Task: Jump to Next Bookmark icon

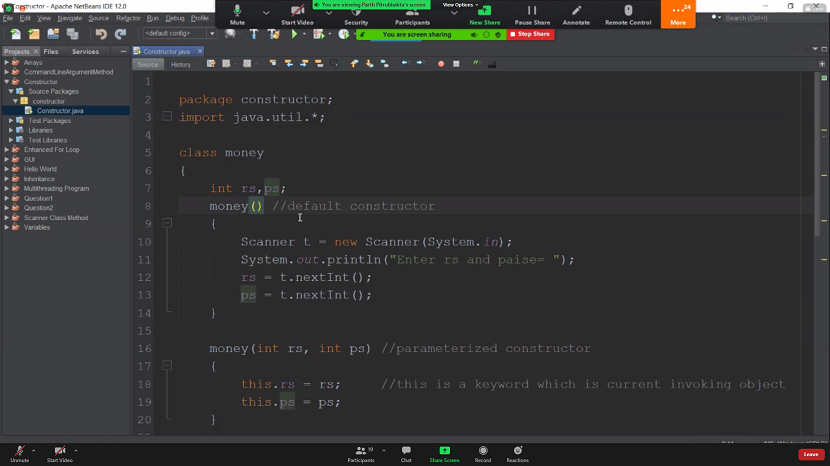Action: (369, 64)
